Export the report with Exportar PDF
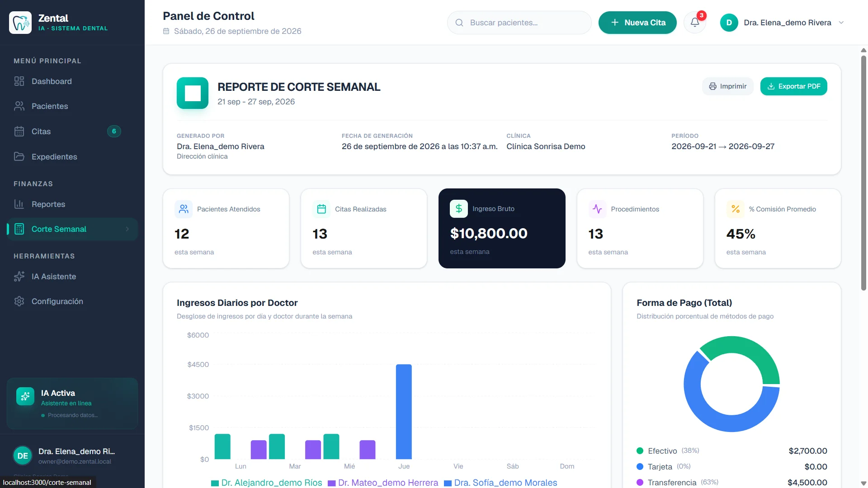 (x=794, y=86)
